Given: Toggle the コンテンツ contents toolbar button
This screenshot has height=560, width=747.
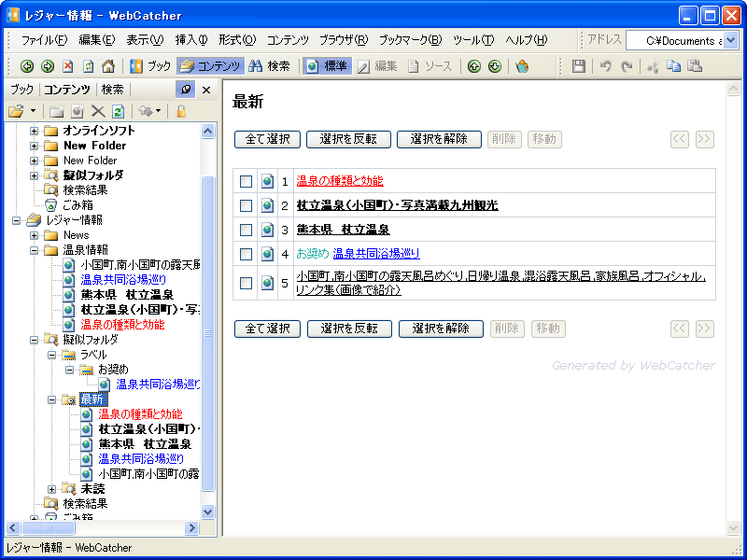Looking at the screenshot, I should 211,66.
